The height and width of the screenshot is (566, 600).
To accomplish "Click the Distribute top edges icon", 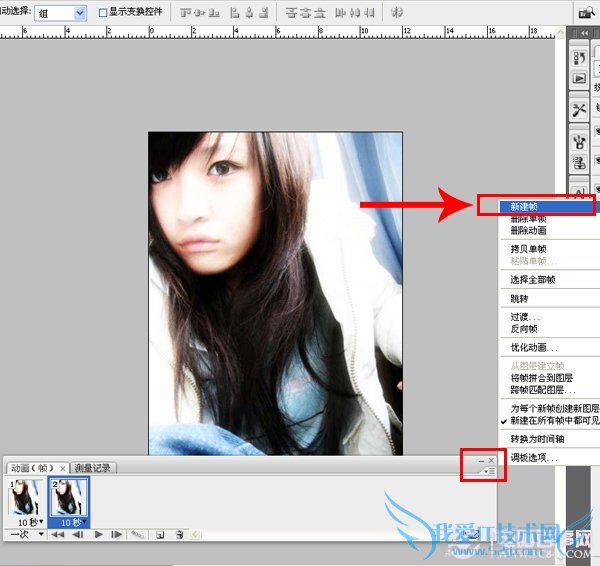I will click(x=291, y=13).
